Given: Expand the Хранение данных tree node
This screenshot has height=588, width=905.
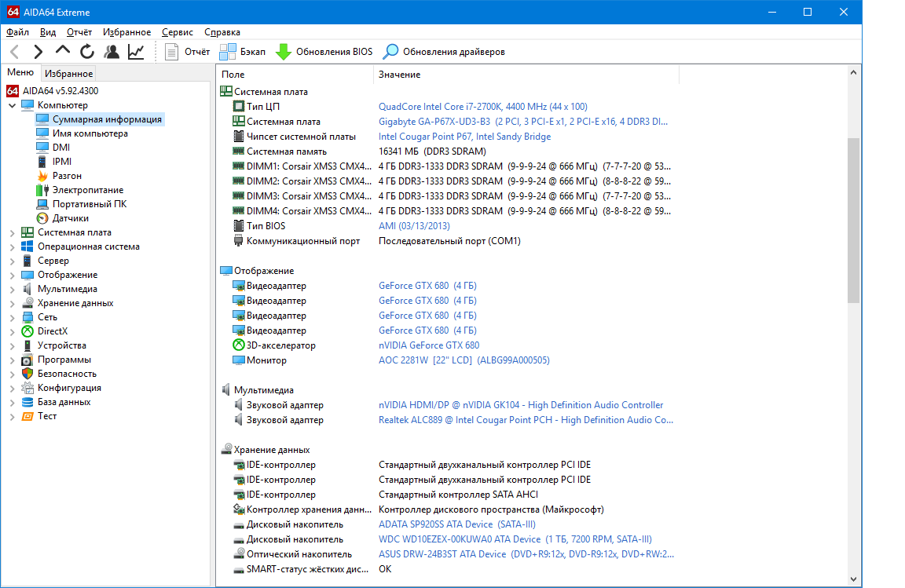Looking at the screenshot, I should (x=12, y=304).
